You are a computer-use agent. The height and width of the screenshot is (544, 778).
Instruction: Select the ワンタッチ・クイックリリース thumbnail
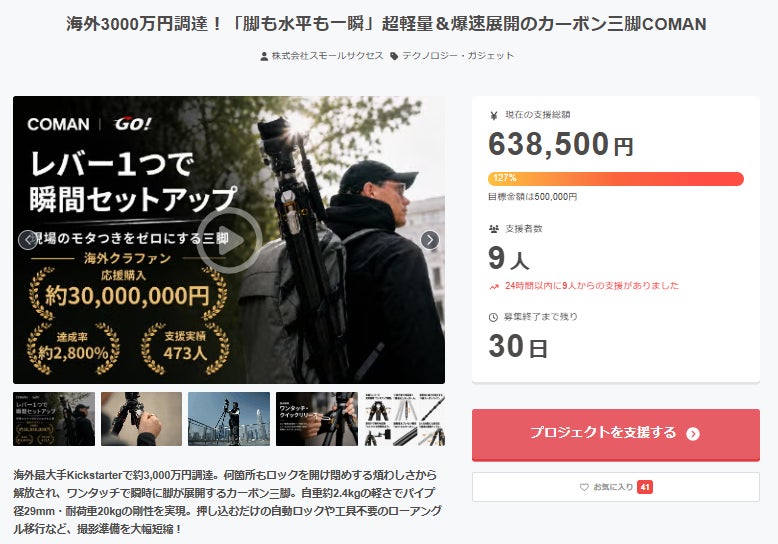[x=317, y=419]
